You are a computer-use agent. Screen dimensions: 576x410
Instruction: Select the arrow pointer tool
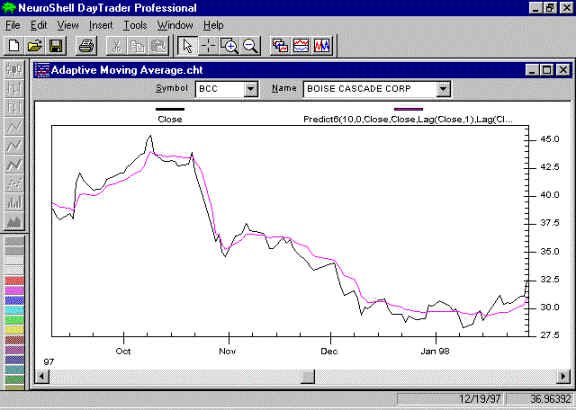[x=187, y=46]
